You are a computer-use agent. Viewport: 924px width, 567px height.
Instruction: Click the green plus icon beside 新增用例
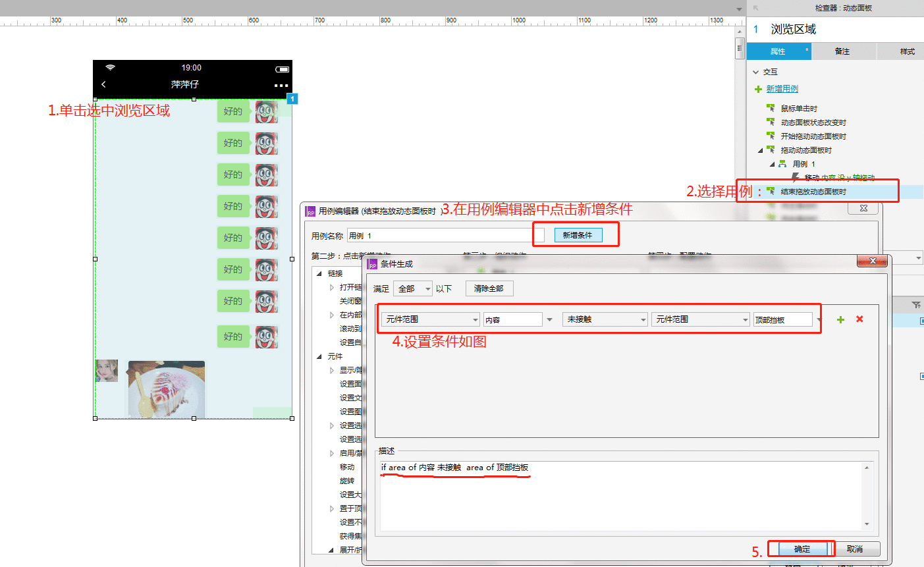[758, 89]
